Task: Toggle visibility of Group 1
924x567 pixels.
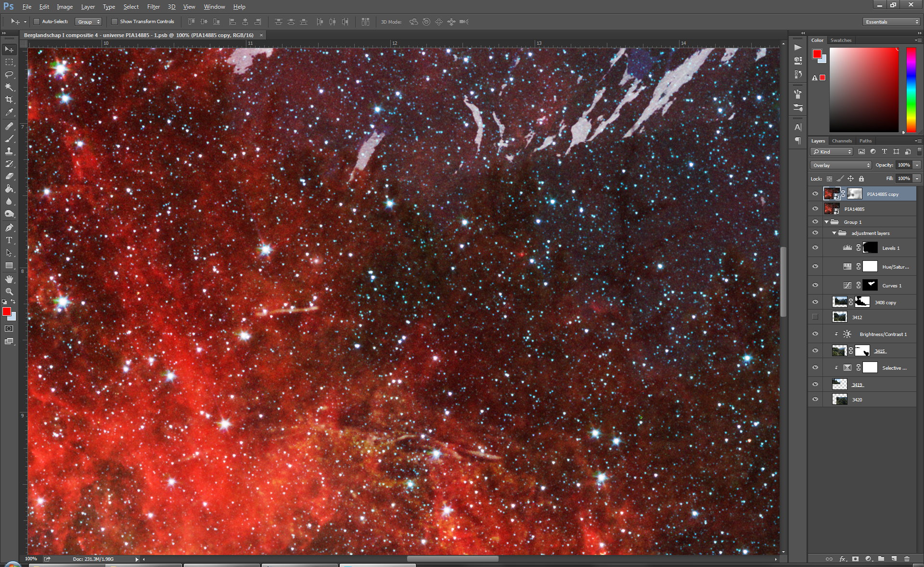Action: [x=815, y=222]
